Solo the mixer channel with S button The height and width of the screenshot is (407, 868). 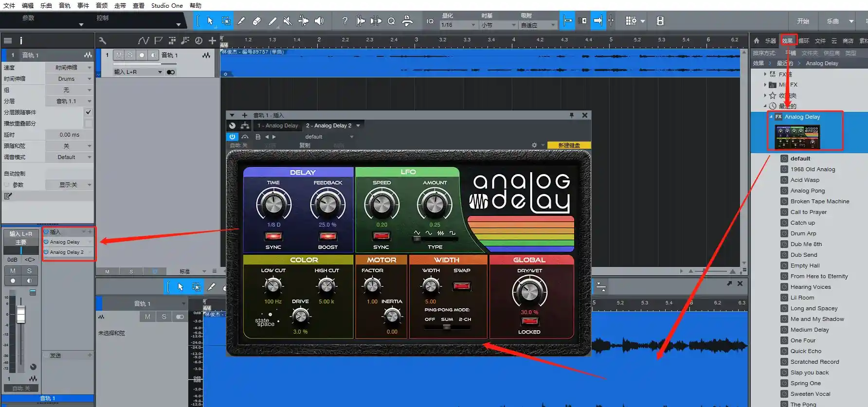(x=29, y=271)
